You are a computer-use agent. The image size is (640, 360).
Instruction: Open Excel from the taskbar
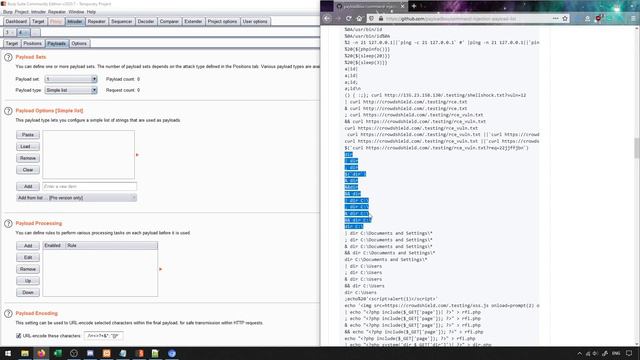[58, 353]
